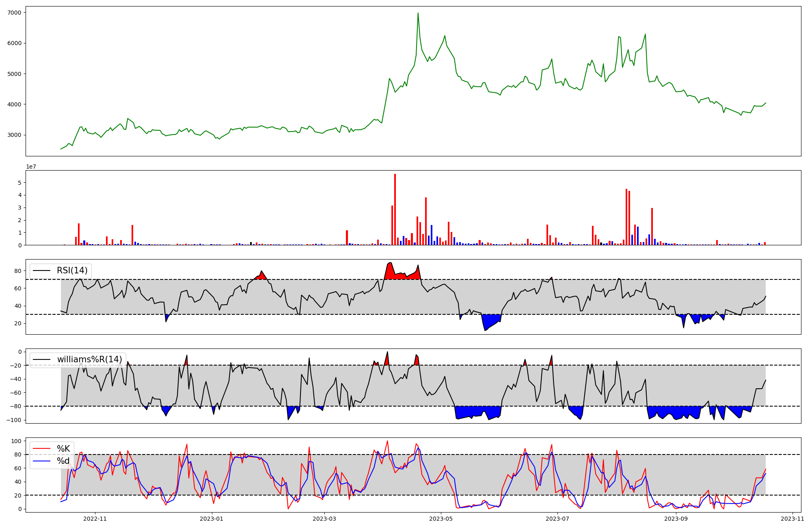Click the 3000 price axis label
Viewport: 812px width, 528px height.
pos(14,135)
